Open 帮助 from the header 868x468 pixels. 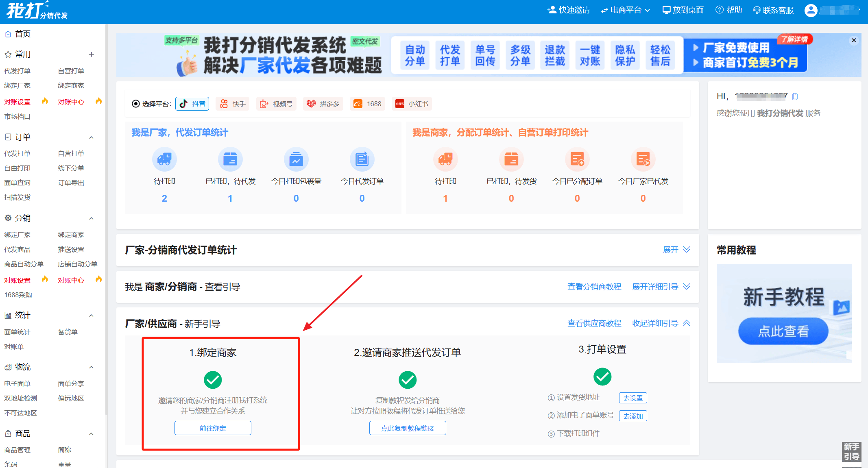coord(728,10)
